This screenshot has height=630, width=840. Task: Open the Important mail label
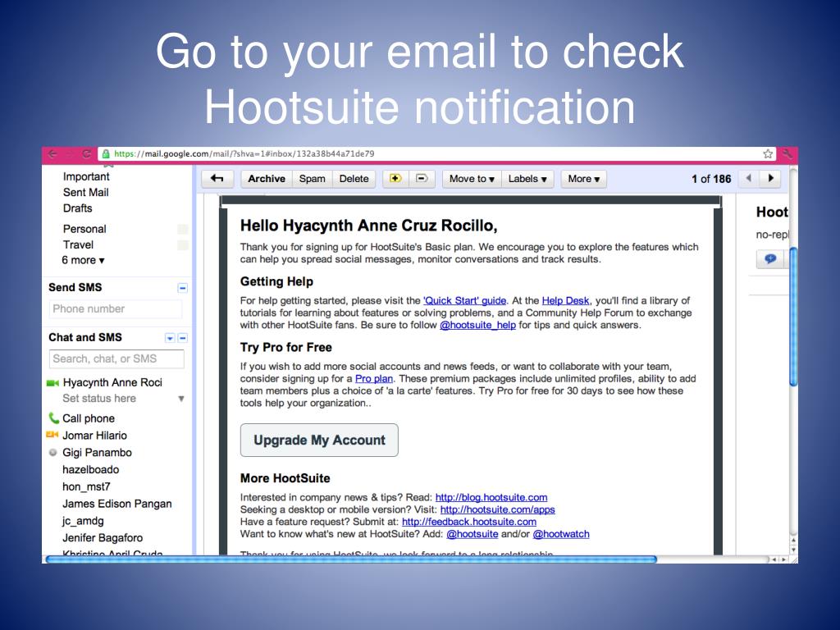tap(86, 177)
